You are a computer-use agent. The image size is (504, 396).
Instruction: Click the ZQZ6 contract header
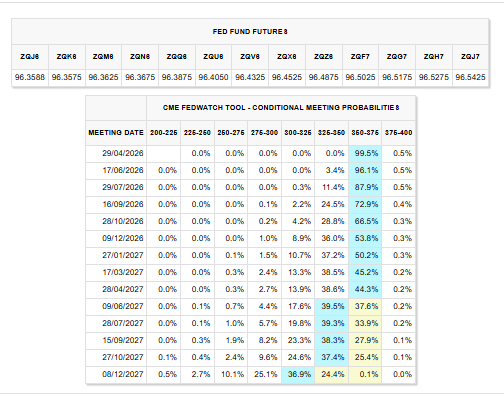pos(323,57)
